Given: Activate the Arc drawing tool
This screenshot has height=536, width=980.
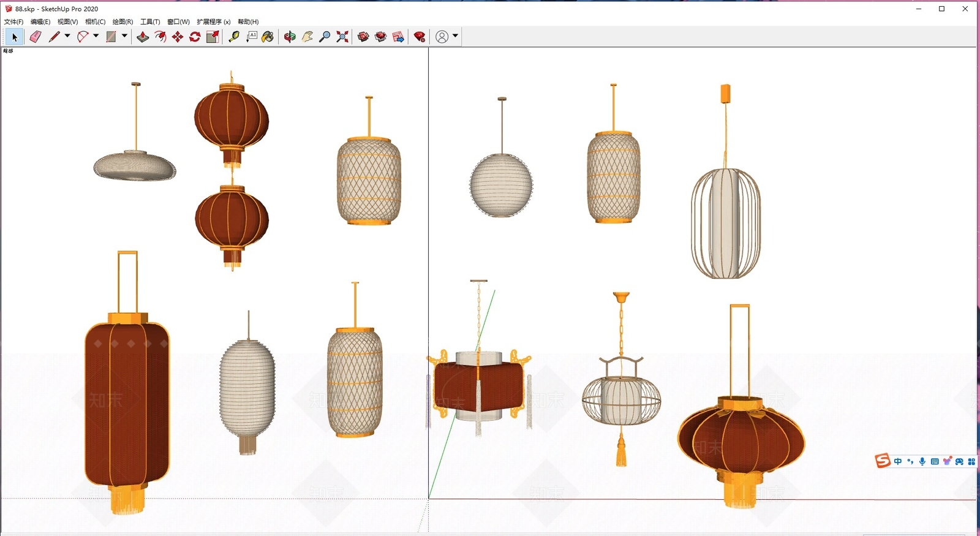Looking at the screenshot, I should (x=83, y=37).
